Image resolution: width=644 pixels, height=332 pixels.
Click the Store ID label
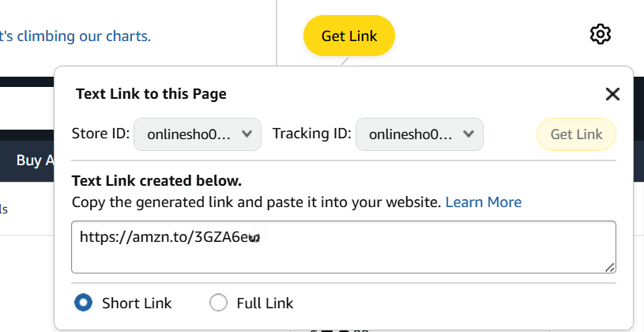(x=100, y=134)
